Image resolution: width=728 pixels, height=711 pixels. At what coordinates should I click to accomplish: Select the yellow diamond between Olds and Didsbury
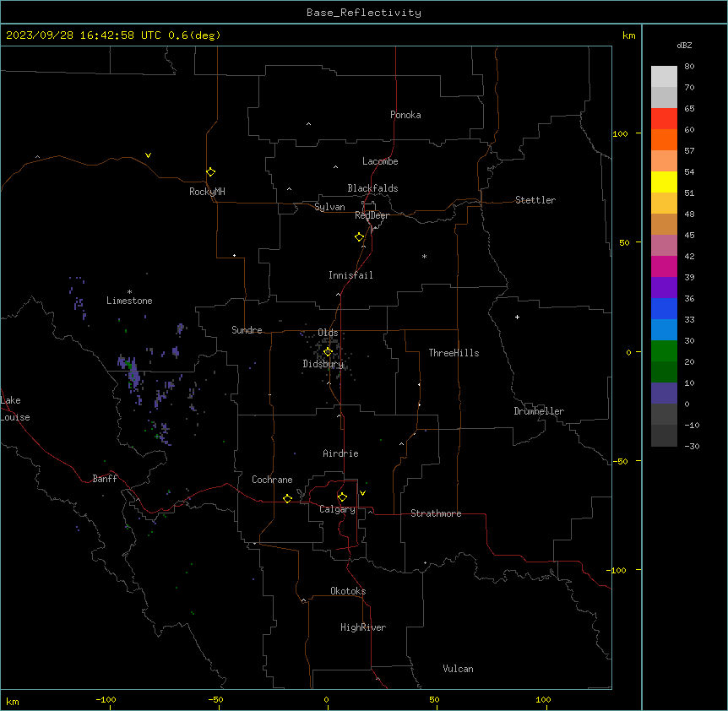pyautogui.click(x=328, y=352)
